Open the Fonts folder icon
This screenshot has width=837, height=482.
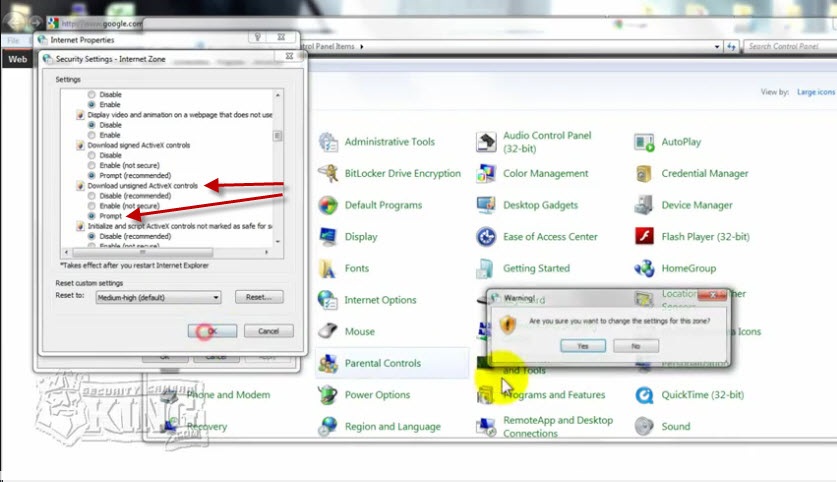(328, 268)
